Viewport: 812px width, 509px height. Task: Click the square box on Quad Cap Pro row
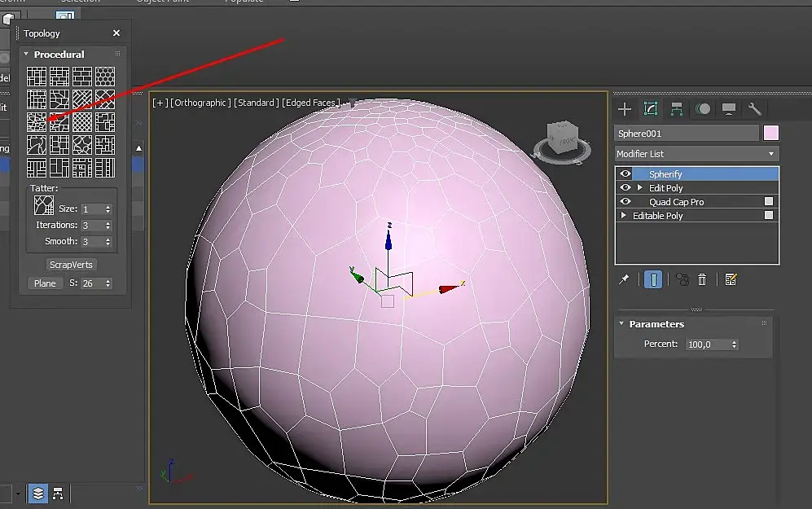pos(769,201)
